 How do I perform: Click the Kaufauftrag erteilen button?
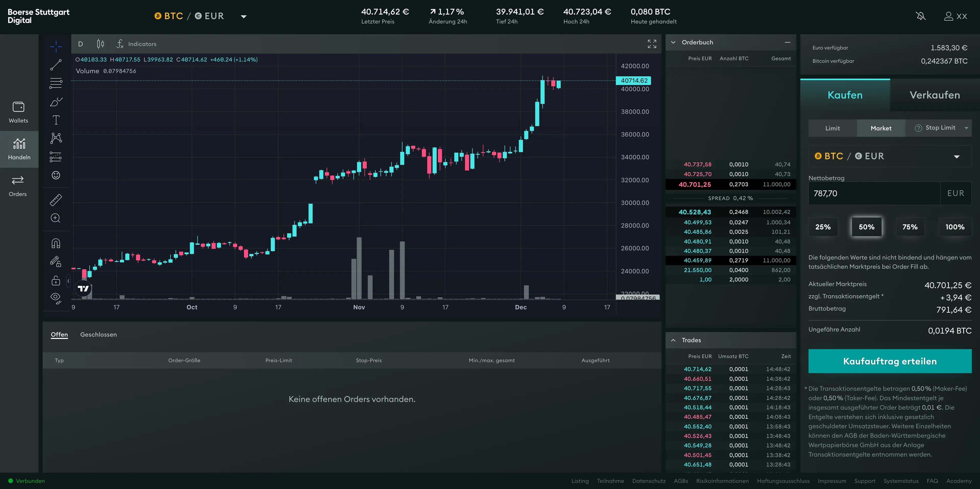coord(889,361)
